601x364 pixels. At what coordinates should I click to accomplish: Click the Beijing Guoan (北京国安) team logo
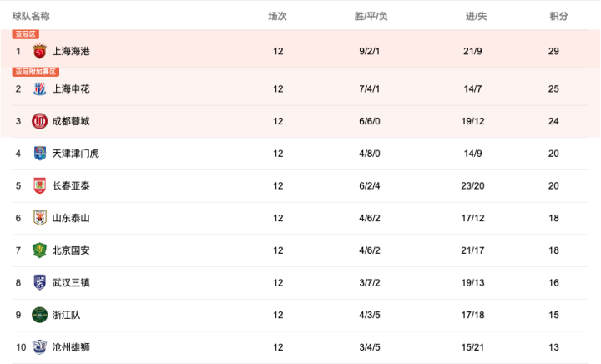coord(39,250)
